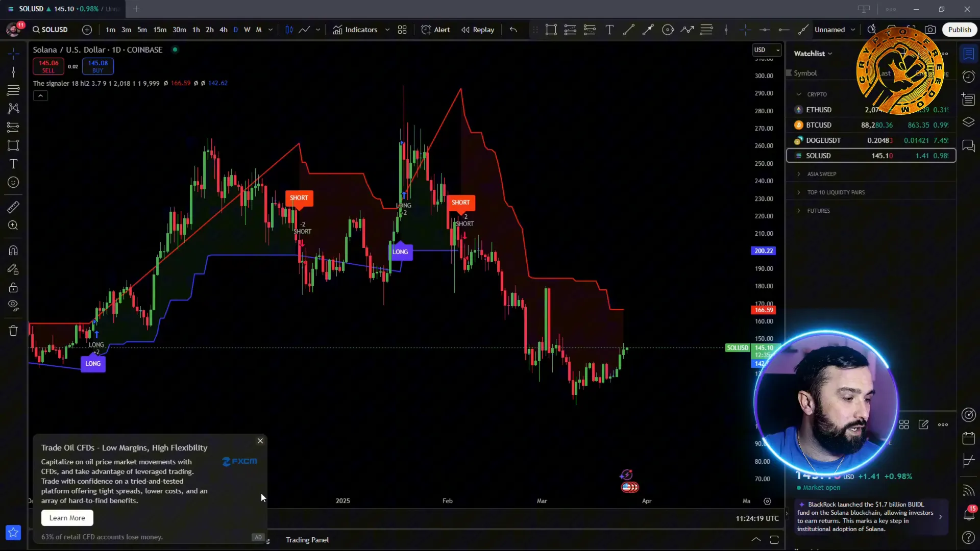Open the SOLUSD symbol search
Viewport: 980px width, 551px height.
(50, 30)
